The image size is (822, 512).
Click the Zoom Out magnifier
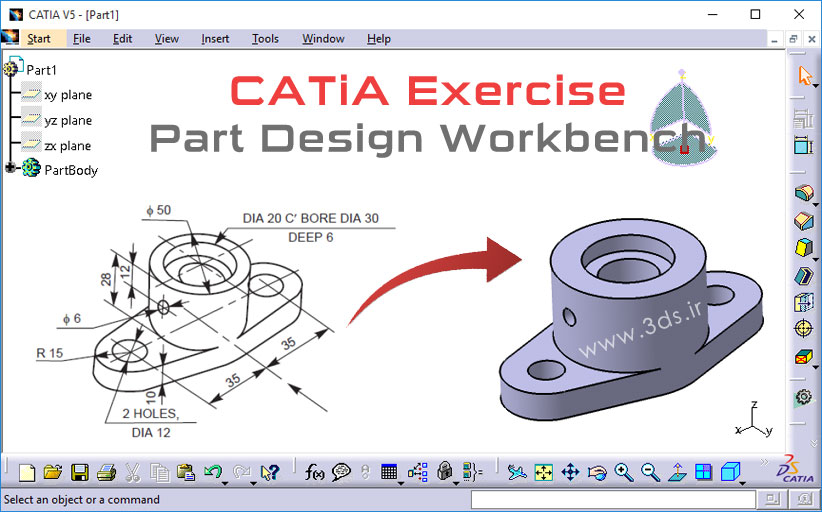pyautogui.click(x=651, y=473)
